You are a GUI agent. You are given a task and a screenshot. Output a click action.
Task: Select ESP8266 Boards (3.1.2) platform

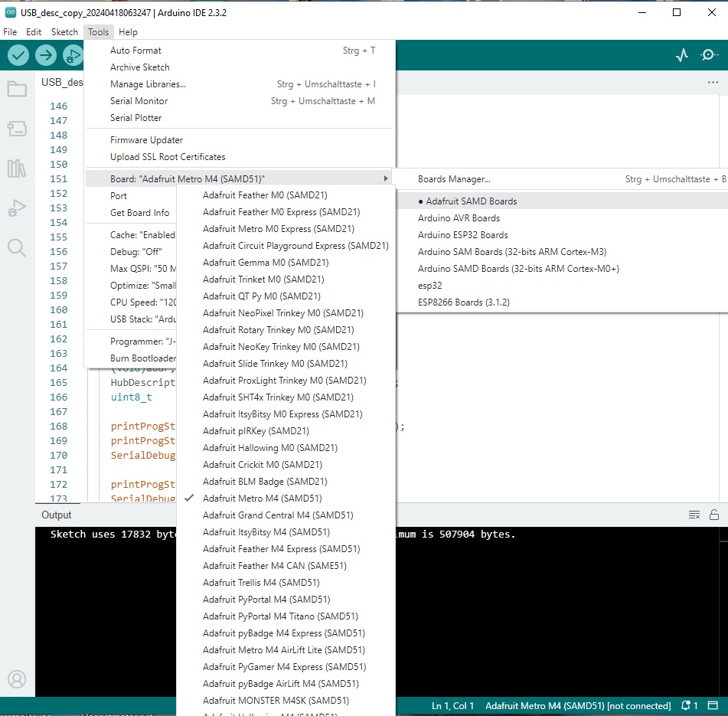[x=563, y=302]
